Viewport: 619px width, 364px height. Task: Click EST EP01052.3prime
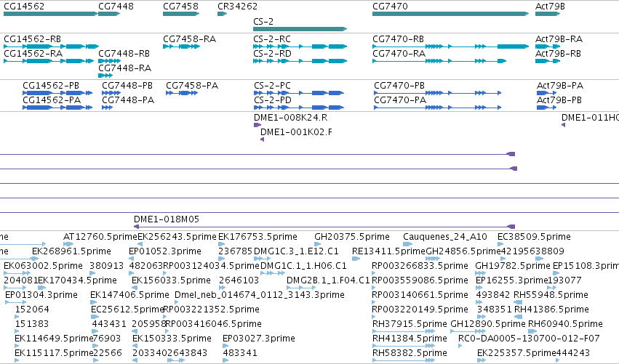pos(131,259)
